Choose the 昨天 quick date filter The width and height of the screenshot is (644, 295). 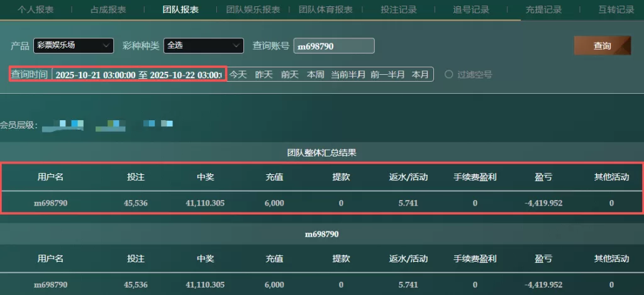[x=264, y=74]
